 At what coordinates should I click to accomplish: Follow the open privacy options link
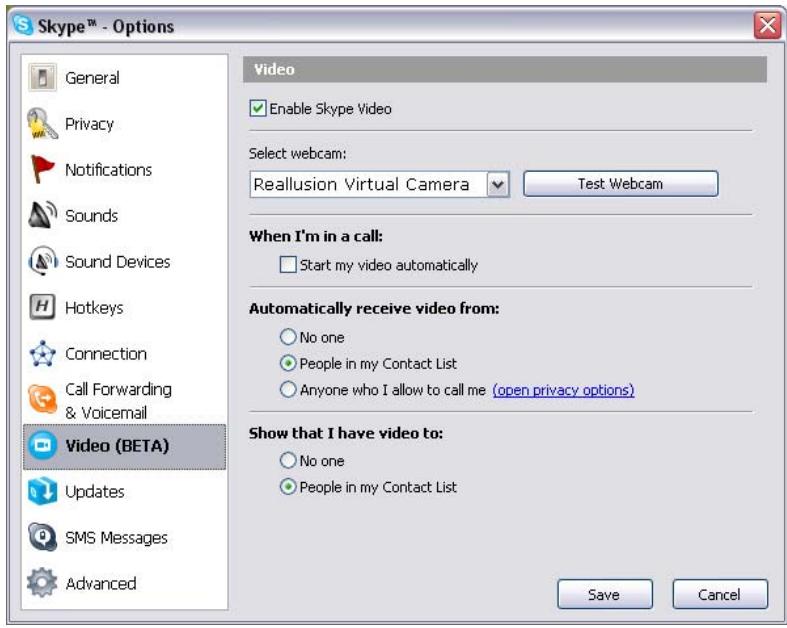563,390
